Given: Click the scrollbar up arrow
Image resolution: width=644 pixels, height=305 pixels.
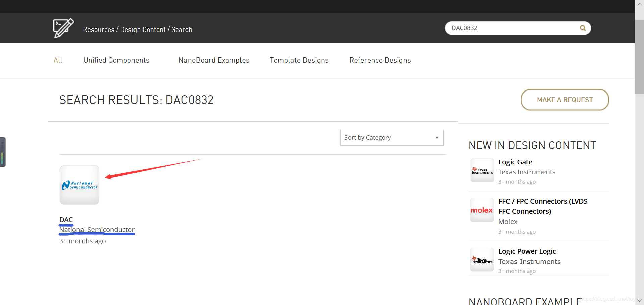Looking at the screenshot, I should click(639, 4).
